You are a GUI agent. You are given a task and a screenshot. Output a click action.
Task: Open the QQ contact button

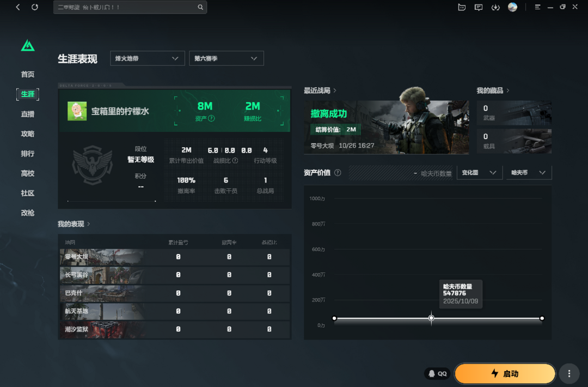tap(437, 373)
